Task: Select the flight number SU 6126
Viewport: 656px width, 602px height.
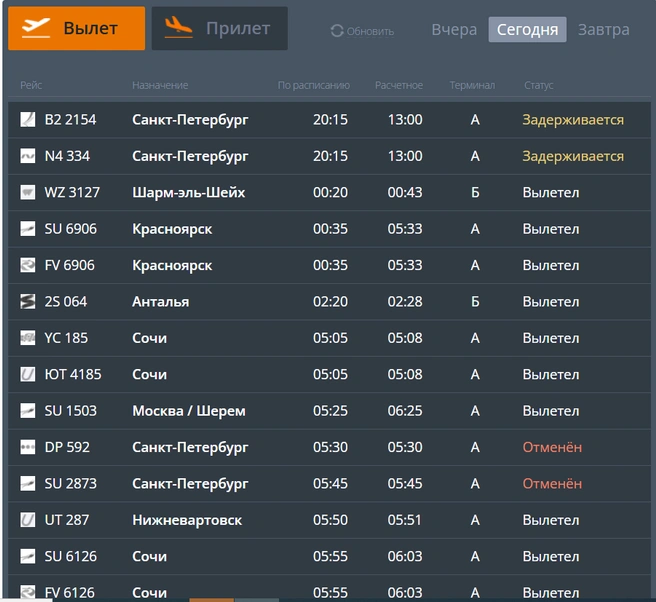Action: pos(71,556)
